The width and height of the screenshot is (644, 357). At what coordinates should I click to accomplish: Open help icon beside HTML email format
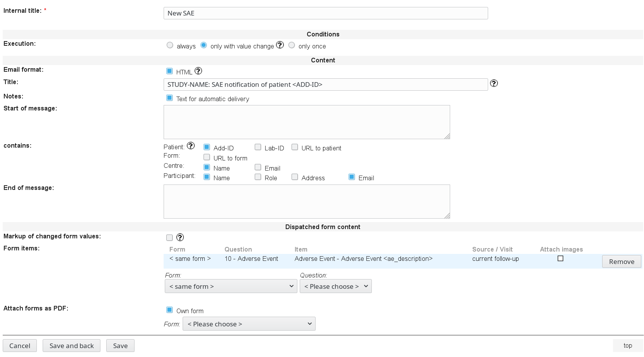[198, 71]
